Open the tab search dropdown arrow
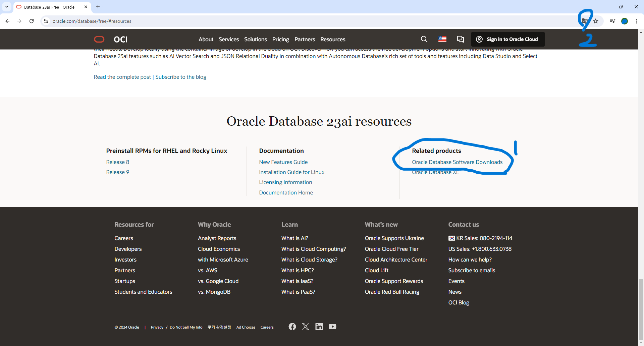Image resolution: width=644 pixels, height=346 pixels. [7, 7]
